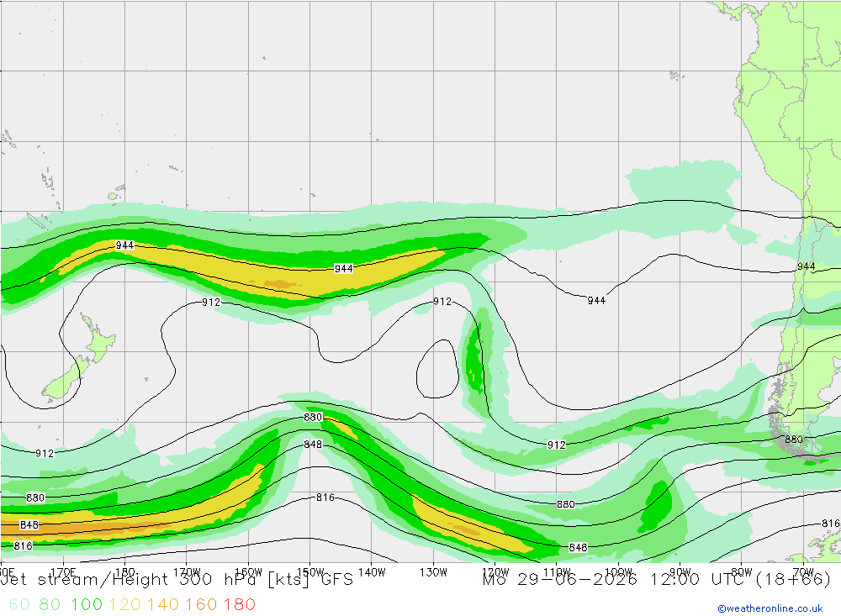Image resolution: width=841 pixels, height=616 pixels.
Task: Open the weatheronline.co.uk link
Action: pos(770,608)
